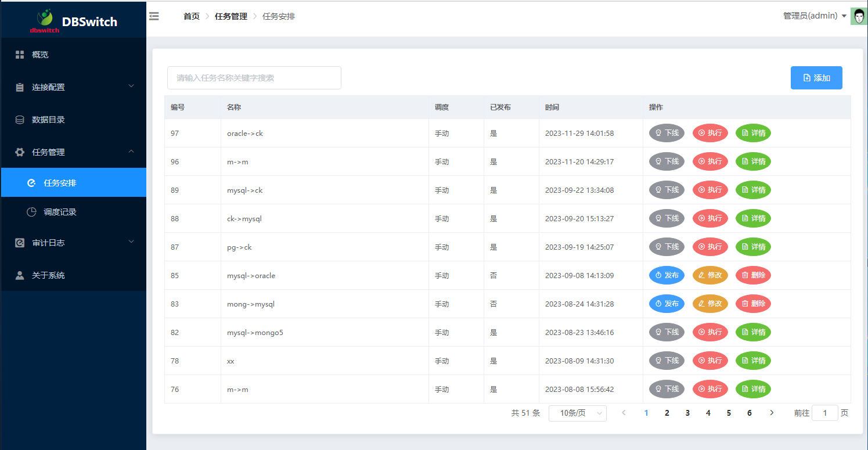Click the 添加 button
Screen dimensions: 868x450
[816, 78]
